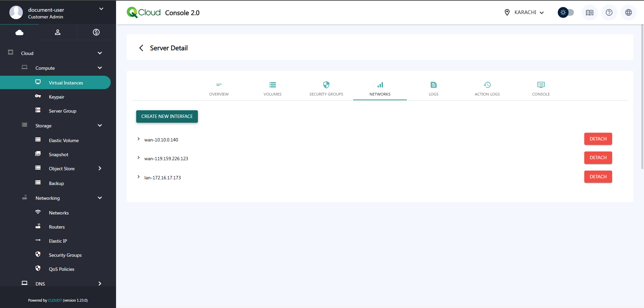Switch to the Security Groups tab
This screenshot has width=644, height=308.
coord(326,88)
